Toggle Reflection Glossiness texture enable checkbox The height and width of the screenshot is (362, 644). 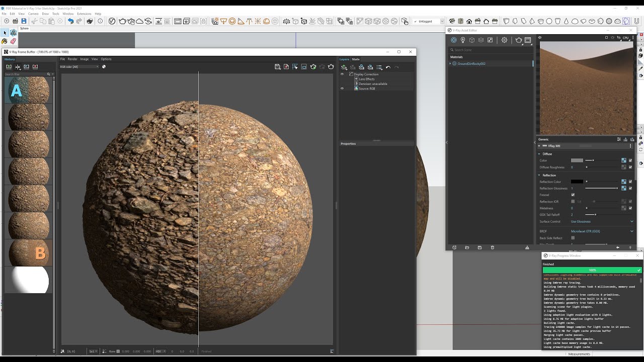coord(630,188)
